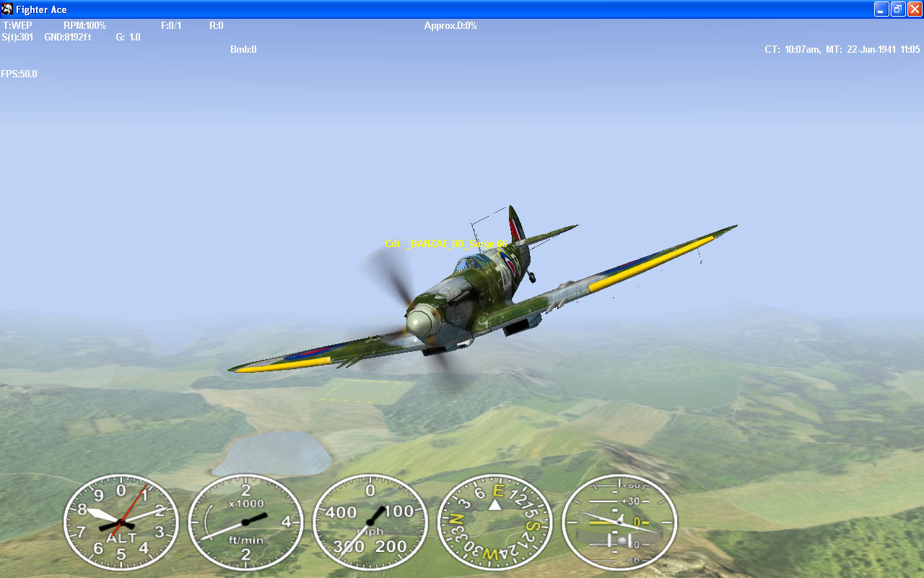Click the S(t):301 speed readout

17,38
